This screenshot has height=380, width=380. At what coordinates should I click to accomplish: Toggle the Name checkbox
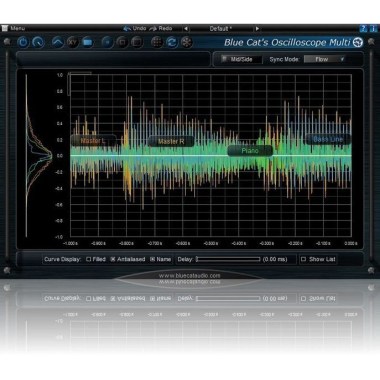pos(152,259)
